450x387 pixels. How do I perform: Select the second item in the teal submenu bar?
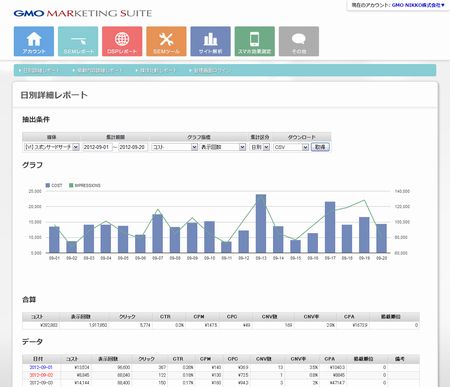click(97, 70)
